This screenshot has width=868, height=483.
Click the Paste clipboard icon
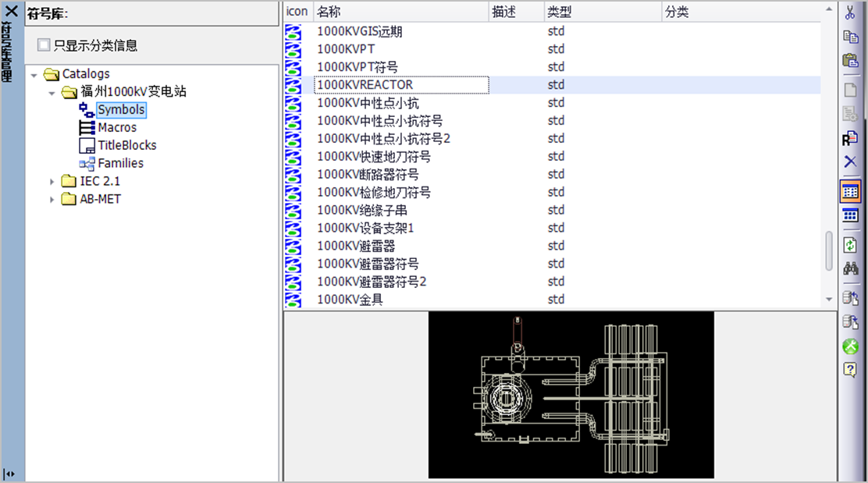click(850, 60)
